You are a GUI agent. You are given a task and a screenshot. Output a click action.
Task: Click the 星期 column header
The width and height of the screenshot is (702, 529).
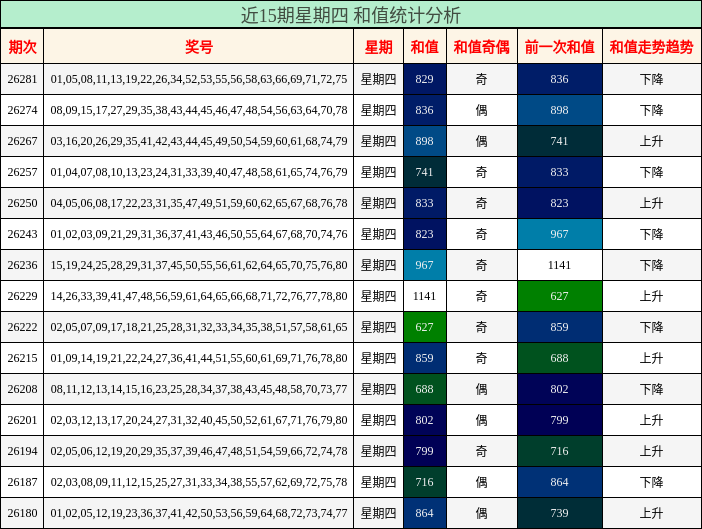[378, 47]
